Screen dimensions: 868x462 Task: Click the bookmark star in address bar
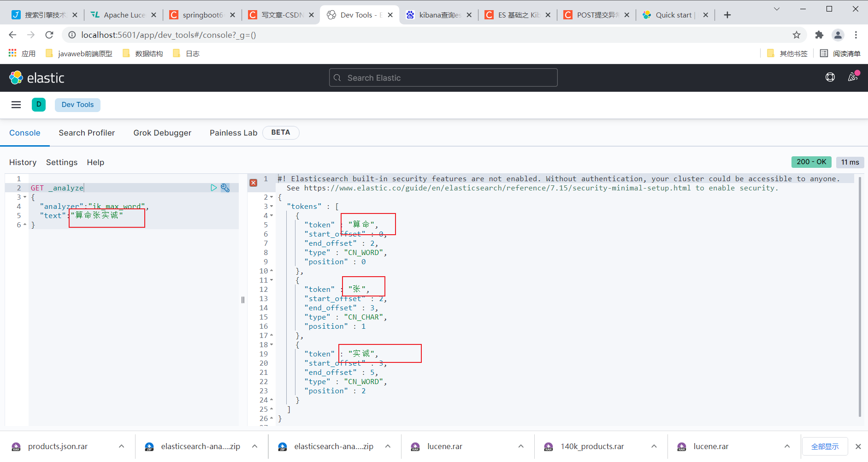click(796, 35)
